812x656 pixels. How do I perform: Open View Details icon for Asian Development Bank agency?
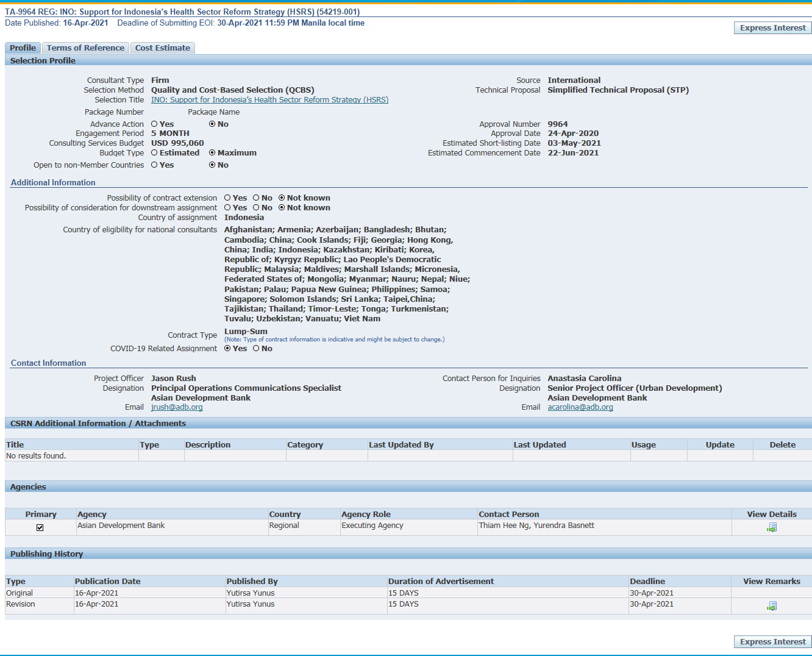[771, 527]
